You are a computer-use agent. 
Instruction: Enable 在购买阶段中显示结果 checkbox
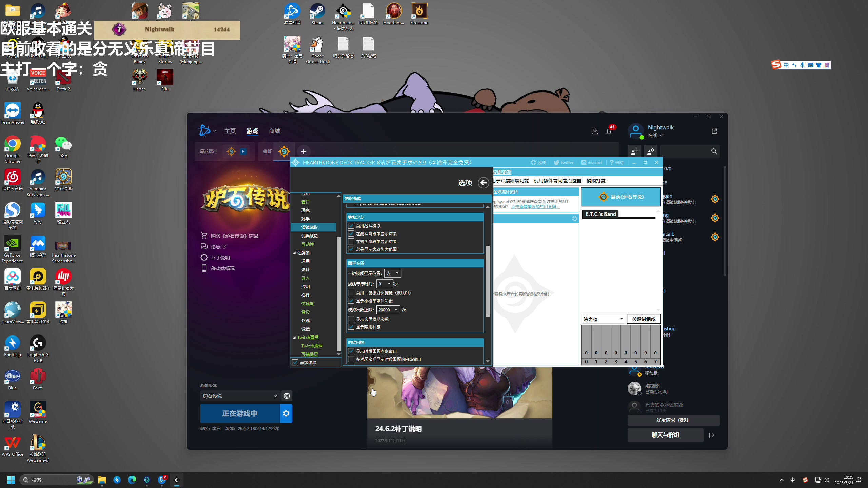[351, 241]
